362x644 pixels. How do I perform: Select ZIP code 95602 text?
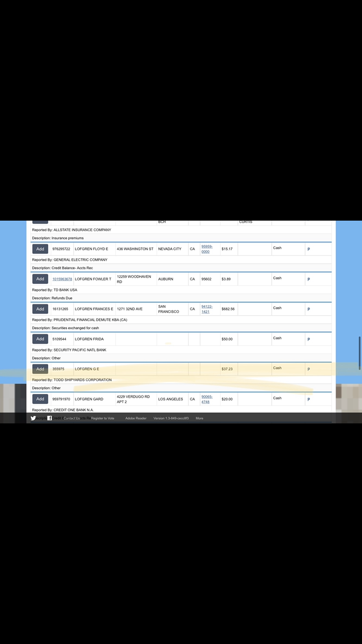(x=207, y=279)
